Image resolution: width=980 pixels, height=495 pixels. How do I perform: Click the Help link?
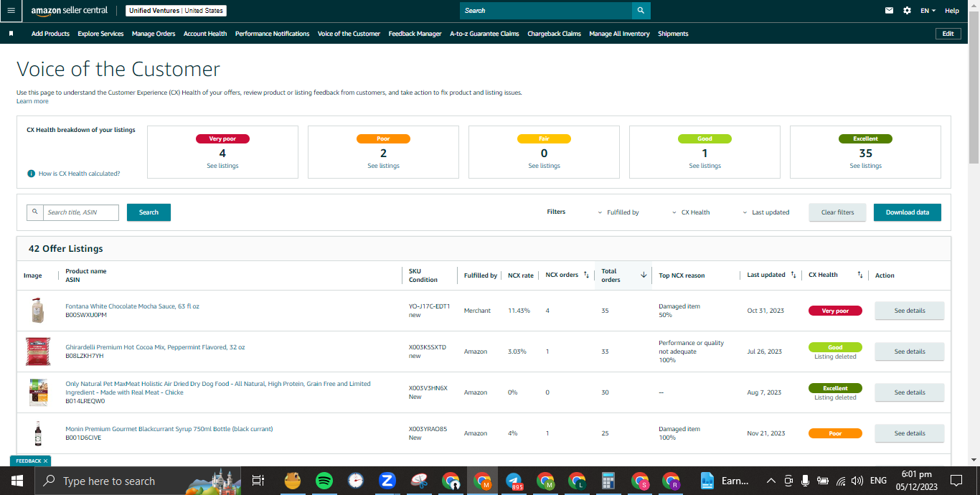(952, 11)
